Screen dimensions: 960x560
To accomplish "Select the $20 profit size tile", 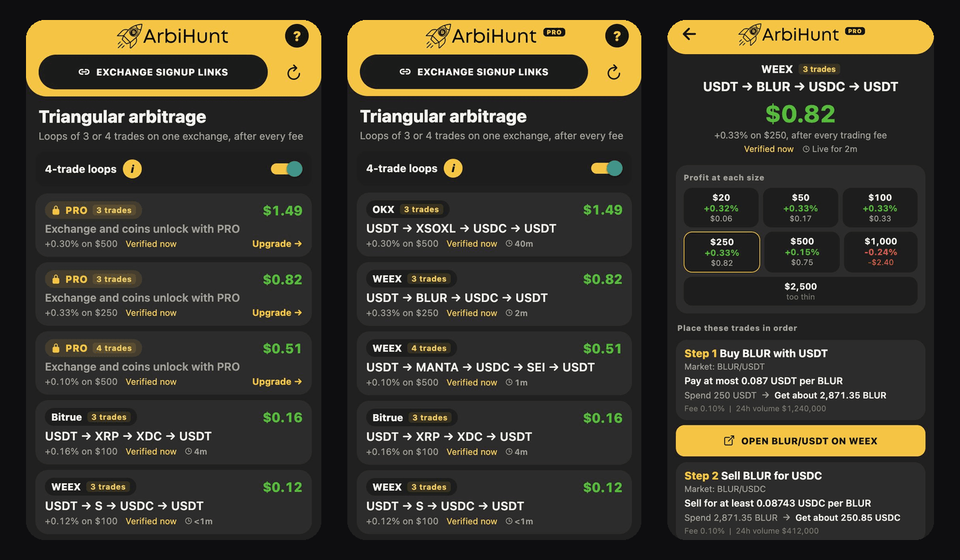I will 721,208.
